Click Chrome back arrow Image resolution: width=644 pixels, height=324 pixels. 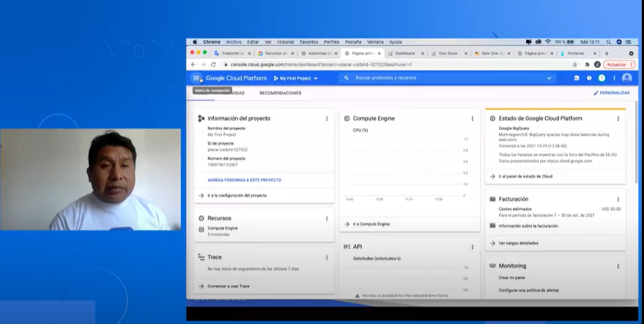(193, 64)
